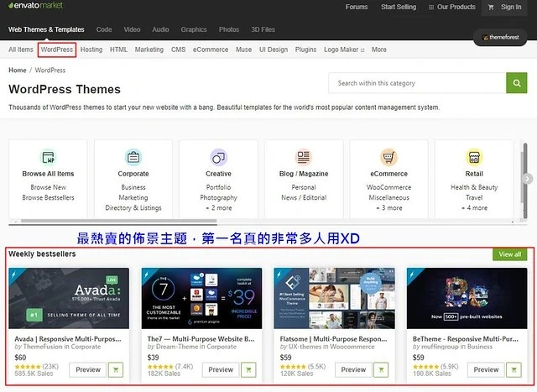
Task: Click the Browse New link
Action: point(48,187)
